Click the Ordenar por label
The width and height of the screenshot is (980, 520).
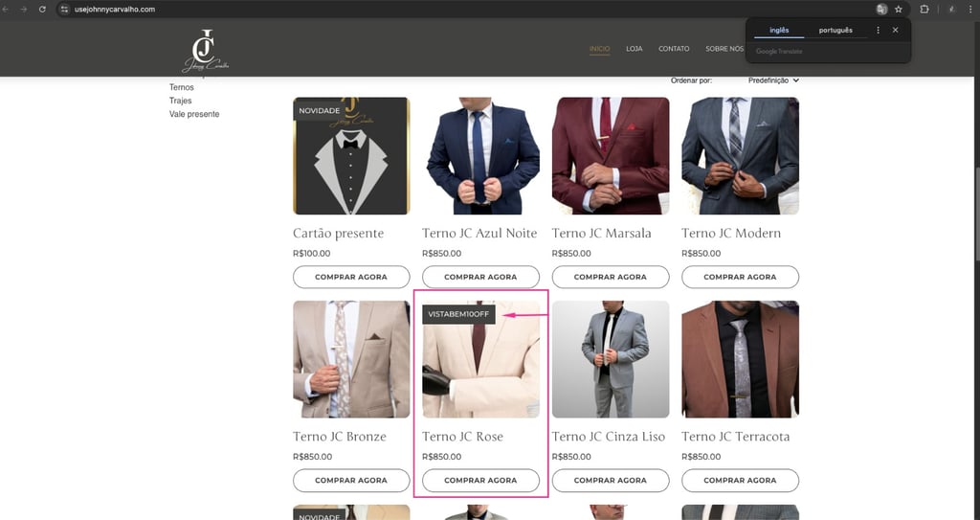[691, 80]
